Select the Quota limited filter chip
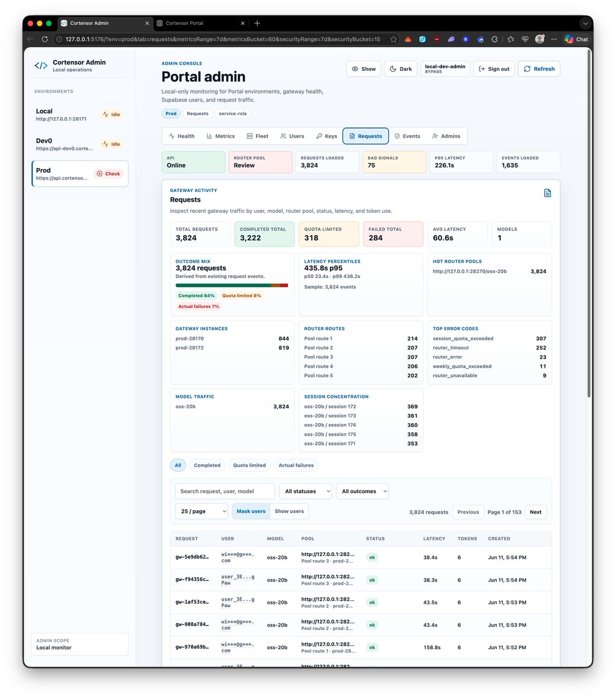 [250, 465]
